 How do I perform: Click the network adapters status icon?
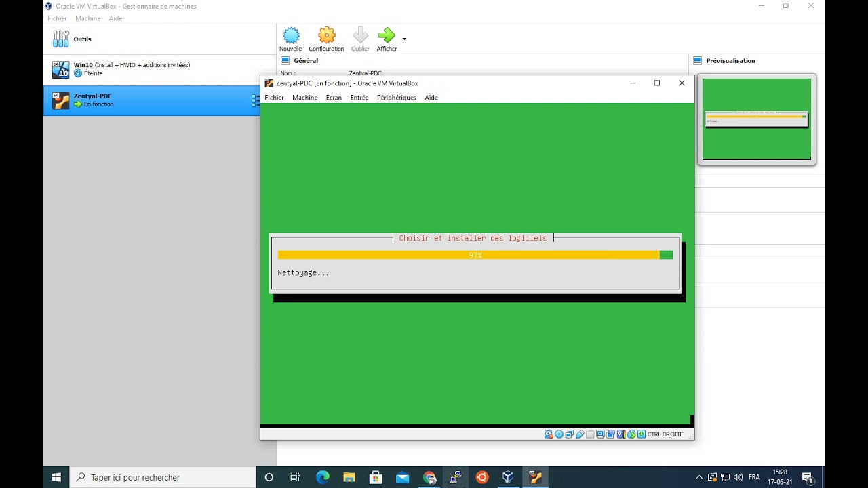click(570, 434)
